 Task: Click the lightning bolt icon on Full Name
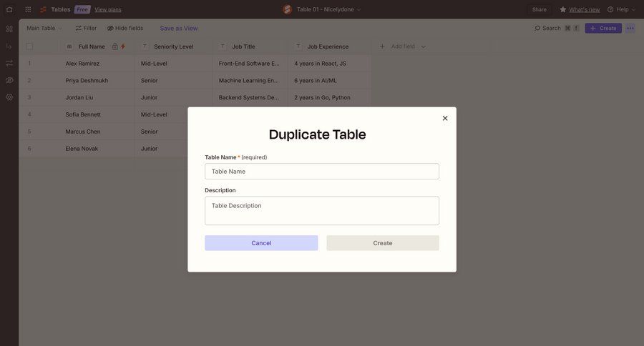click(x=123, y=46)
